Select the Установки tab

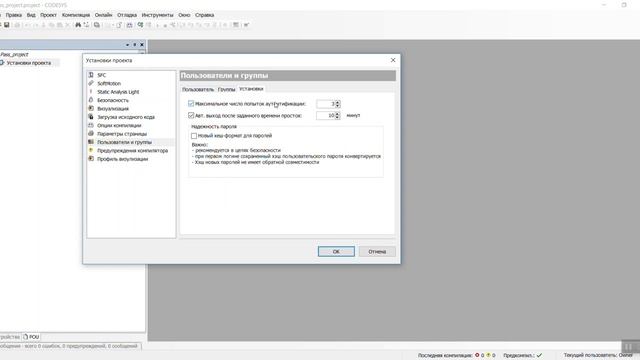click(251, 89)
